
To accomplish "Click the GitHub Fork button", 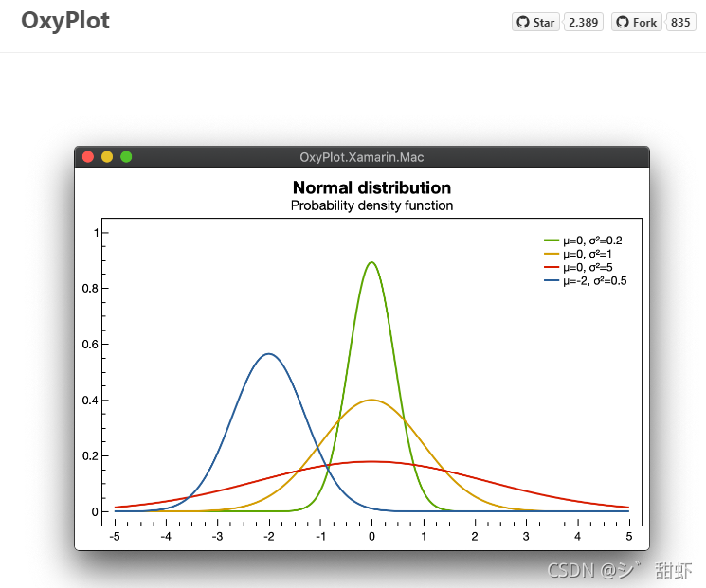I will click(x=636, y=22).
